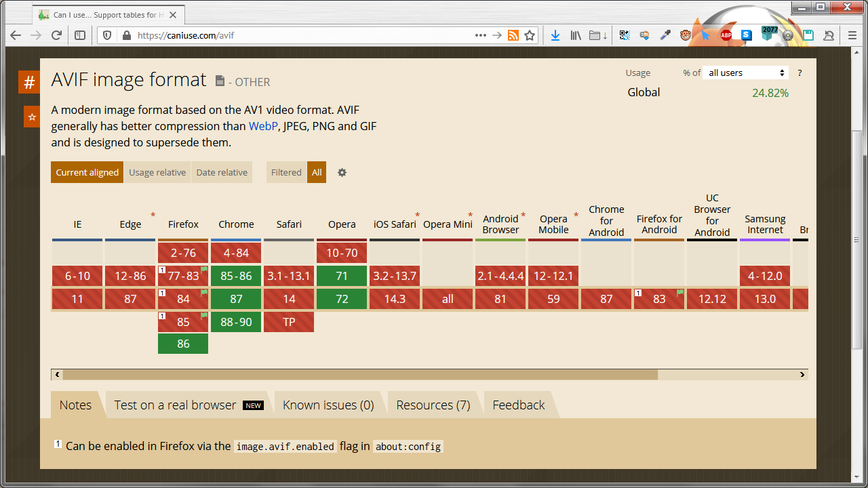Click the QR code extension icon

coord(625,35)
